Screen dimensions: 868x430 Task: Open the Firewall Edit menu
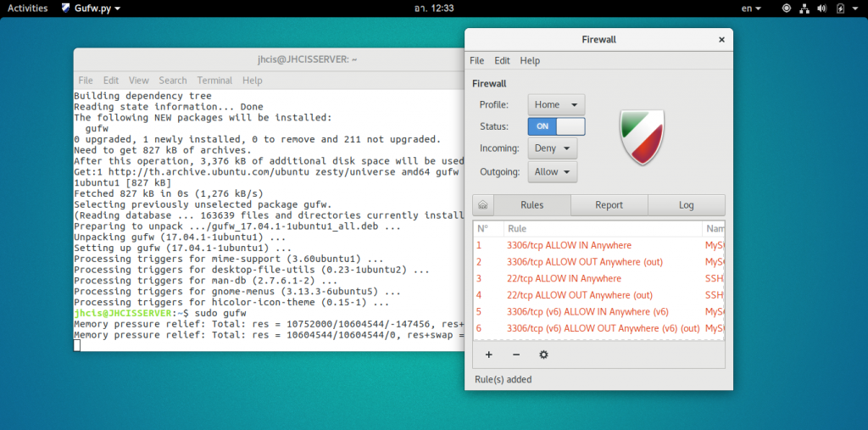(502, 60)
